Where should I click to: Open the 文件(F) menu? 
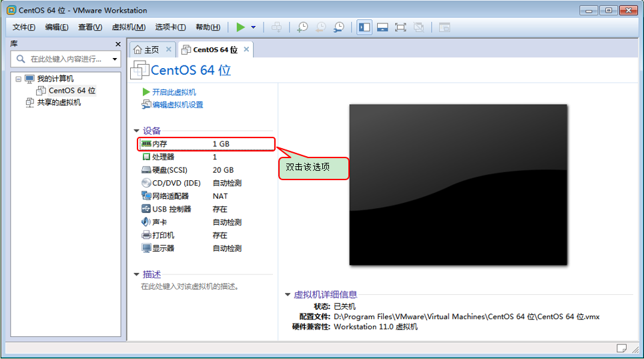point(24,27)
